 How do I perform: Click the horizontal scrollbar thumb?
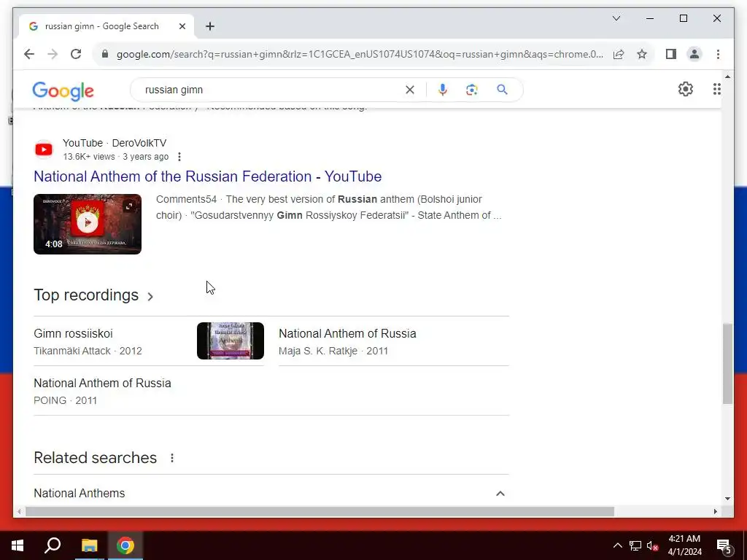[x=320, y=511]
